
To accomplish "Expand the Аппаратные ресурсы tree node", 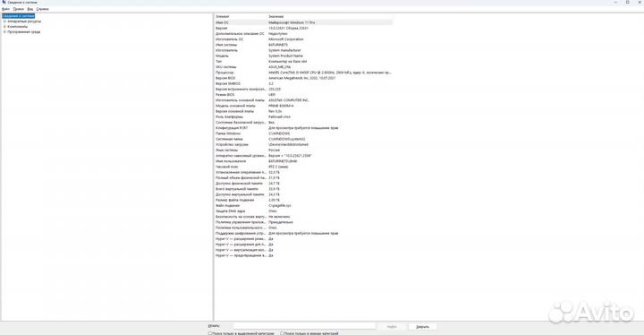I will click(4, 21).
